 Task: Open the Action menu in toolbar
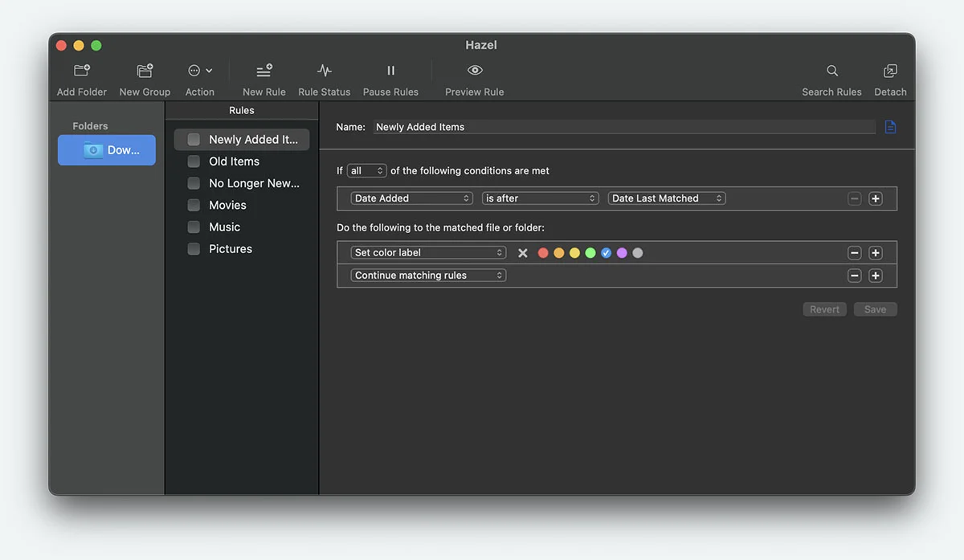(200, 71)
